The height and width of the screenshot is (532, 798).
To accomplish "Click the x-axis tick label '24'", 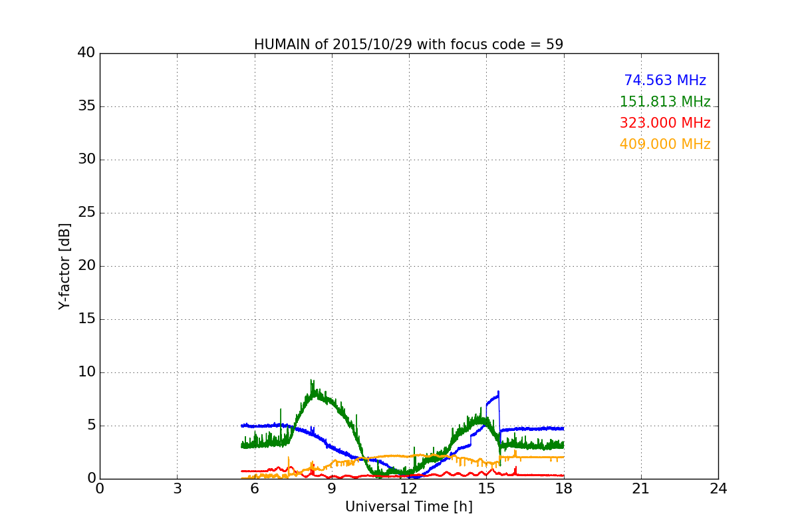I will pyautogui.click(x=718, y=489).
